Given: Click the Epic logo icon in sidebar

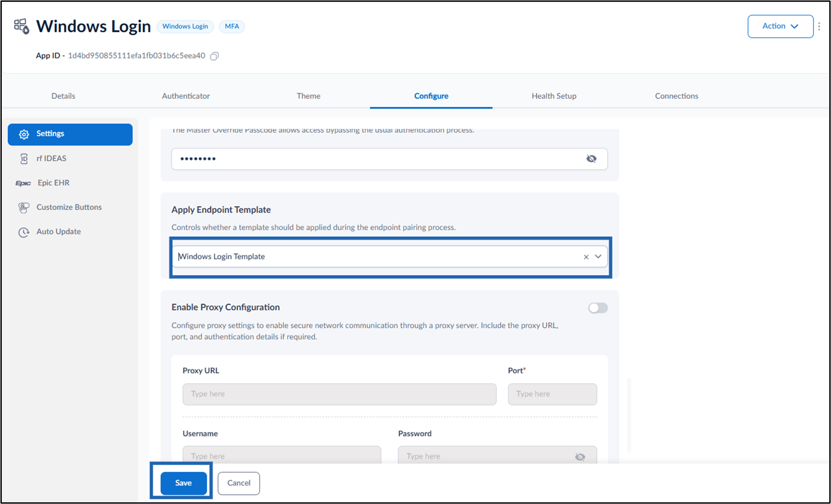Looking at the screenshot, I should tap(23, 183).
